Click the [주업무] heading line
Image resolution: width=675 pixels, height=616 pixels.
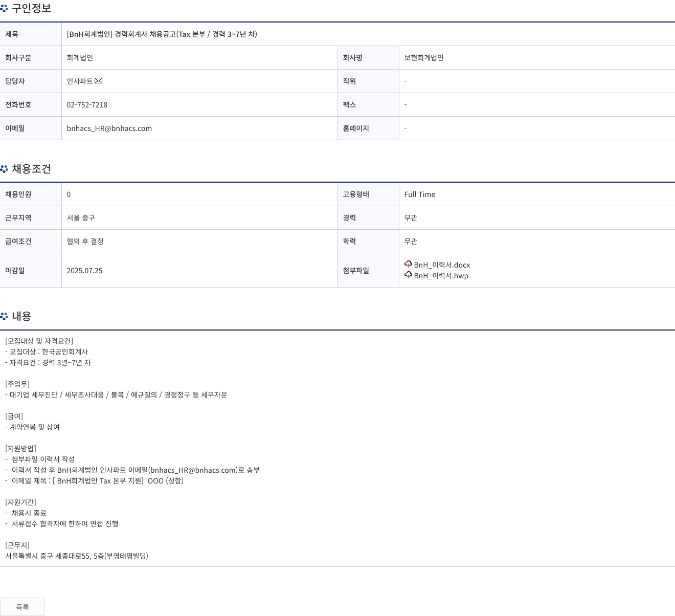coord(17,384)
